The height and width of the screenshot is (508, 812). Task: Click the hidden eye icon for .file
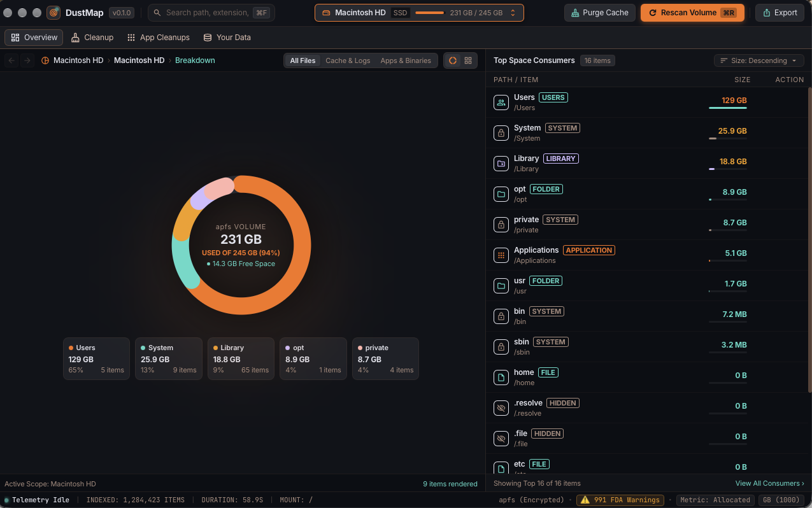coord(501,439)
